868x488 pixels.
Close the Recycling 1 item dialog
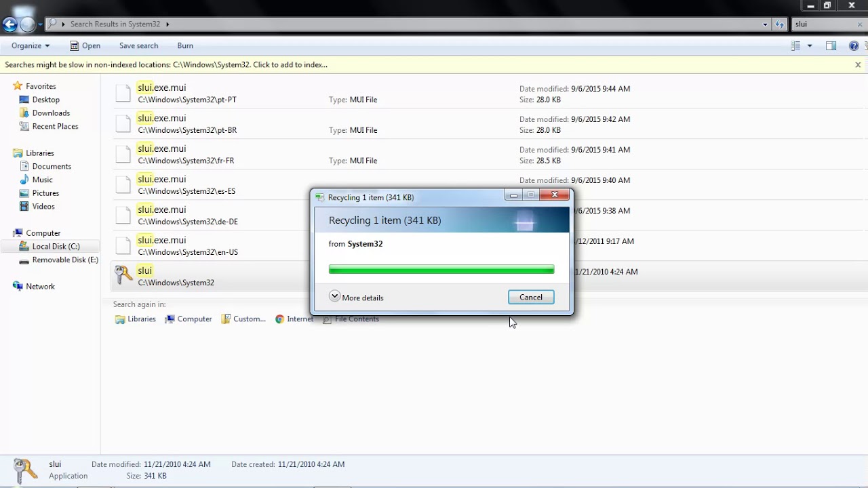[x=555, y=195]
